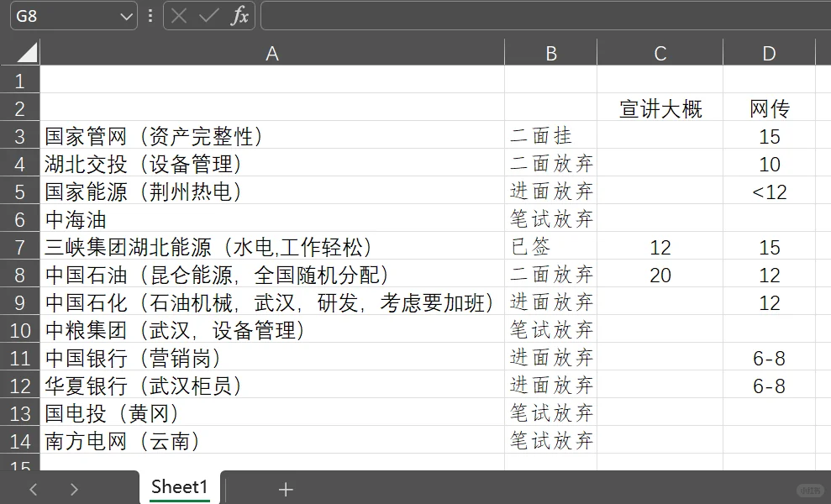Switch to the Sheet1 tab
The image size is (831, 504).
point(178,486)
